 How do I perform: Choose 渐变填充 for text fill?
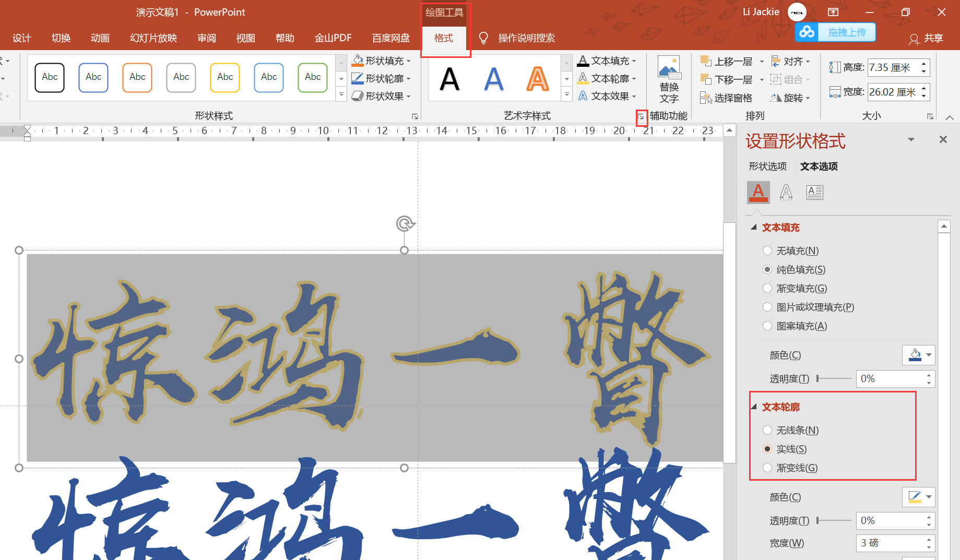[x=767, y=288]
